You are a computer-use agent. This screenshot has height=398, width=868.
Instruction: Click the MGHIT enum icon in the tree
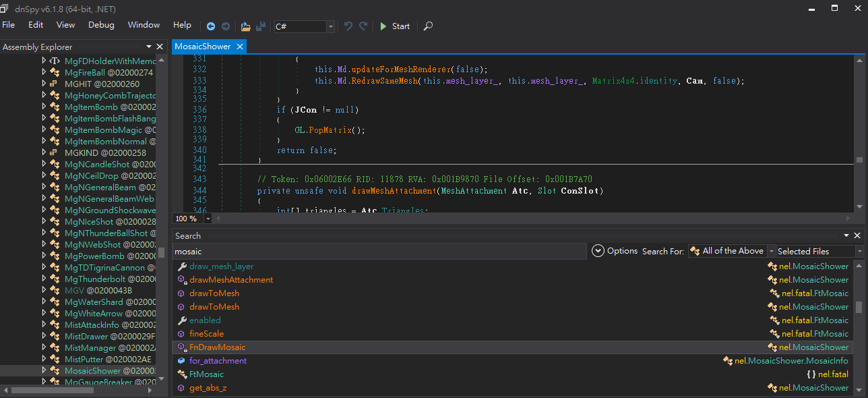[54, 84]
